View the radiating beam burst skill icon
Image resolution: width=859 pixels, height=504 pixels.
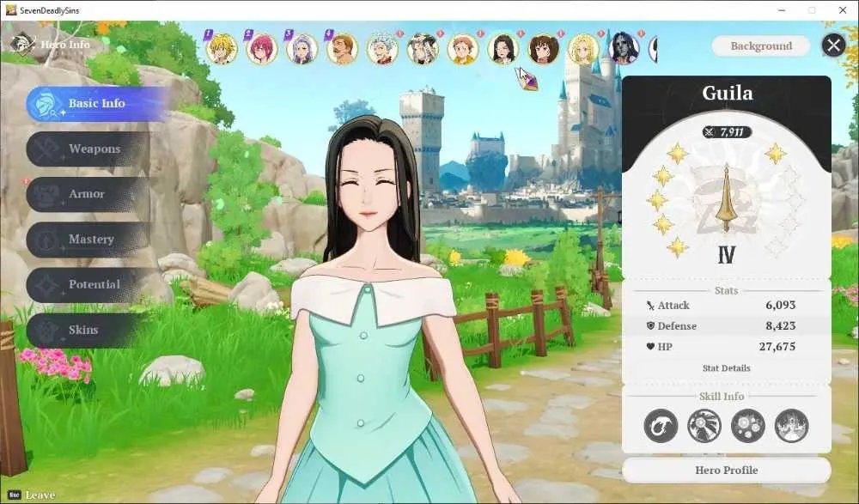[x=704, y=426]
